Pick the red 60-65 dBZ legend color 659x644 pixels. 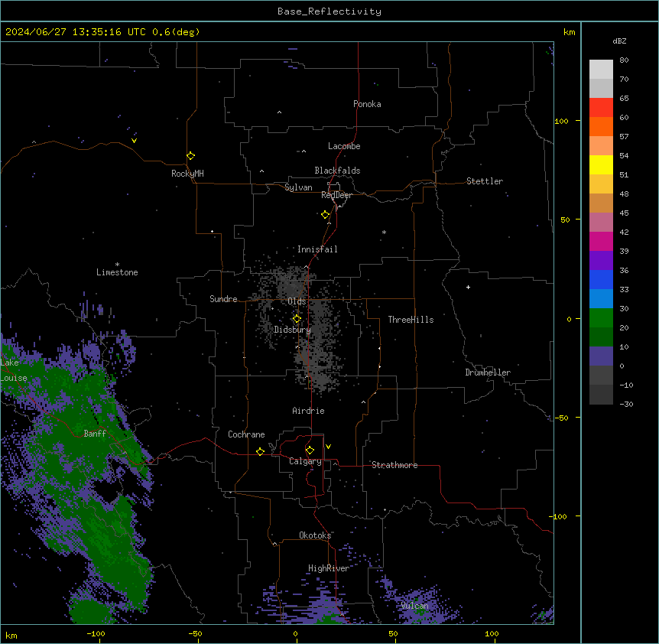(601, 108)
